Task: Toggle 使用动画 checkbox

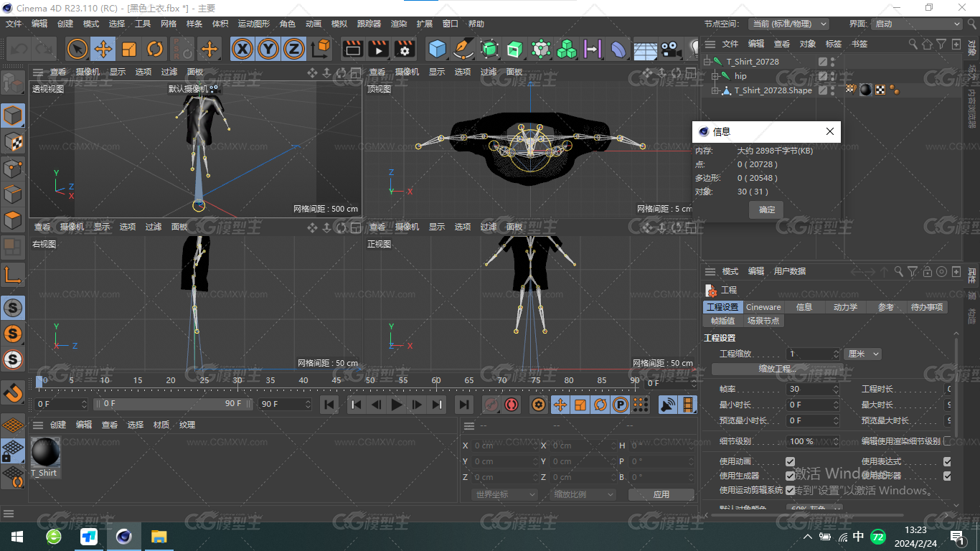Action: point(790,461)
